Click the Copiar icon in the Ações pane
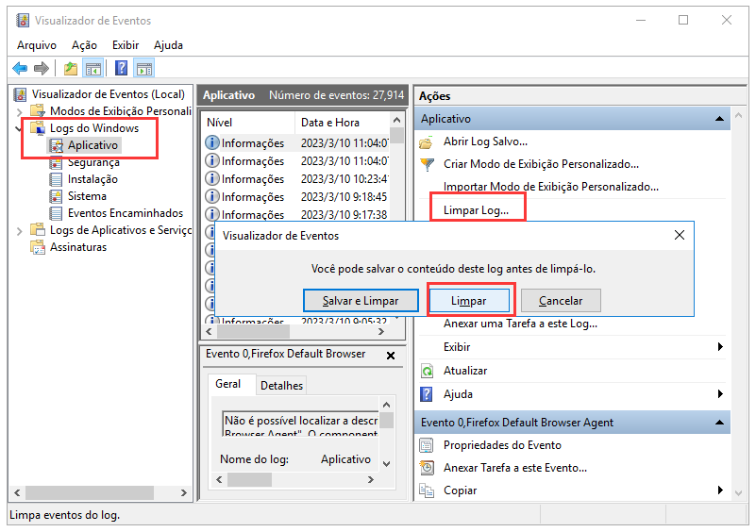This screenshot has height=532, width=756. pyautogui.click(x=427, y=490)
